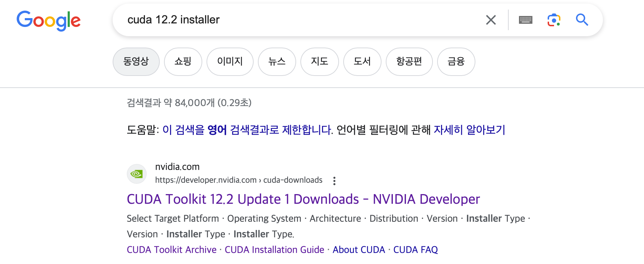Select the 금융 filter tab
The image size is (644, 264).
456,62
